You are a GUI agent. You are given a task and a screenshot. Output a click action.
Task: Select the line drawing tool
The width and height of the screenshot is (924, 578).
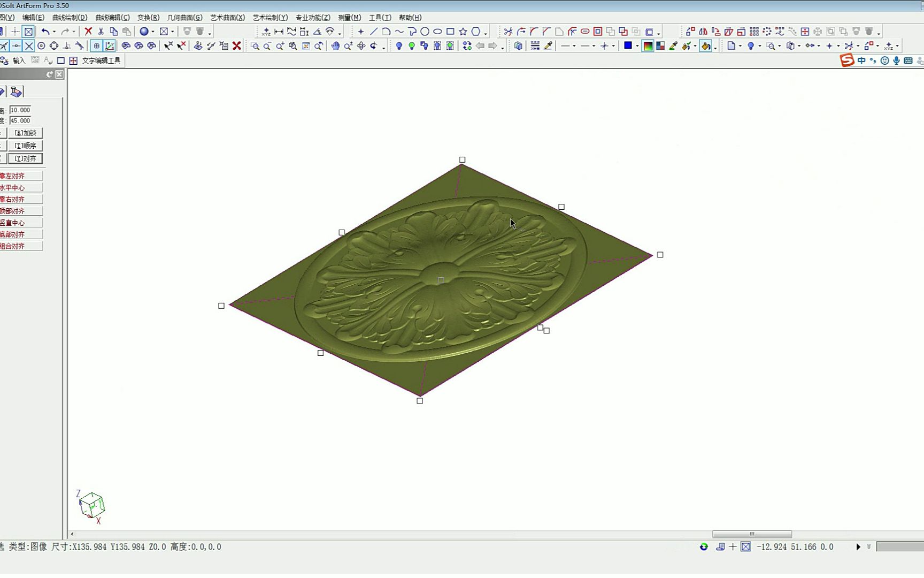click(x=374, y=32)
